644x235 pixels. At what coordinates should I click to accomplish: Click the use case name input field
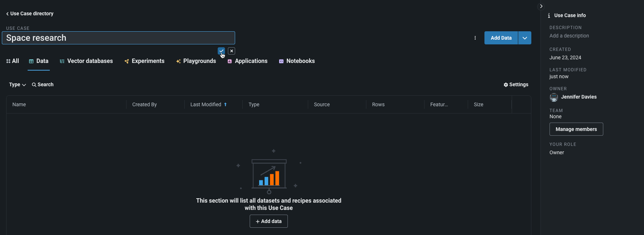click(x=118, y=38)
